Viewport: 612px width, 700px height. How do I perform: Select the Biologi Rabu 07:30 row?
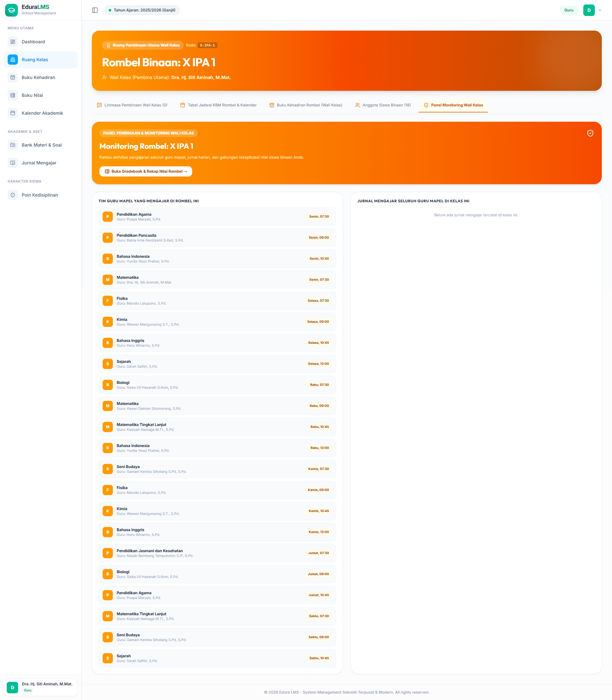coord(217,385)
